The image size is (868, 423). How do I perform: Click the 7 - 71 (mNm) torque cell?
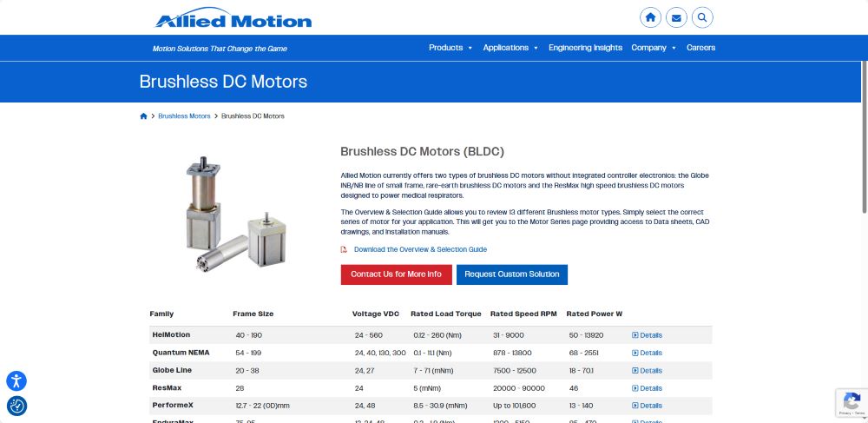point(433,371)
